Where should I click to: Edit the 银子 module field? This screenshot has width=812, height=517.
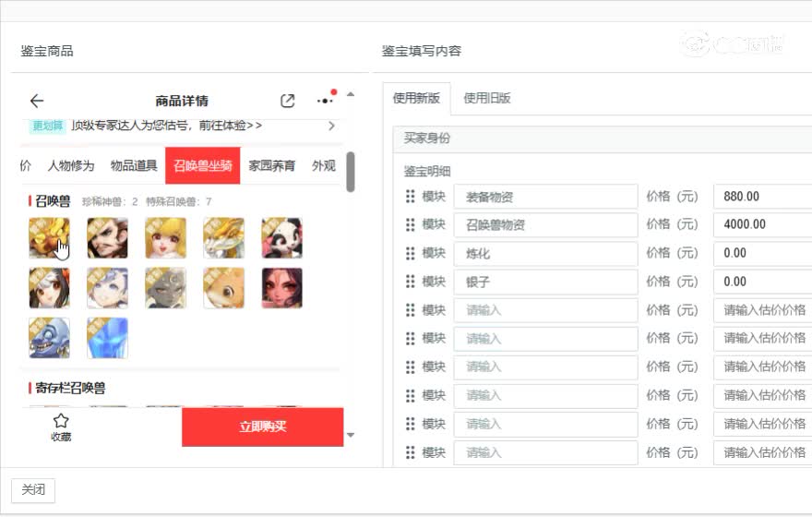[546, 282]
